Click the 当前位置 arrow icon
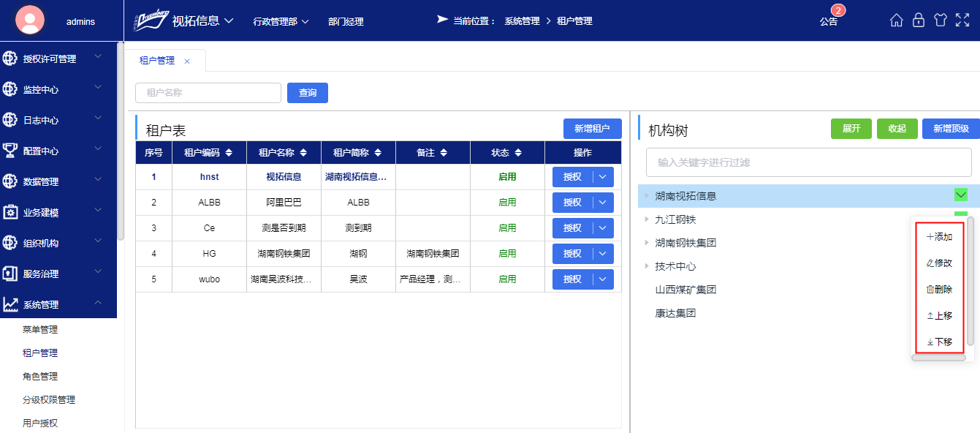The height and width of the screenshot is (433, 980). pos(442,19)
